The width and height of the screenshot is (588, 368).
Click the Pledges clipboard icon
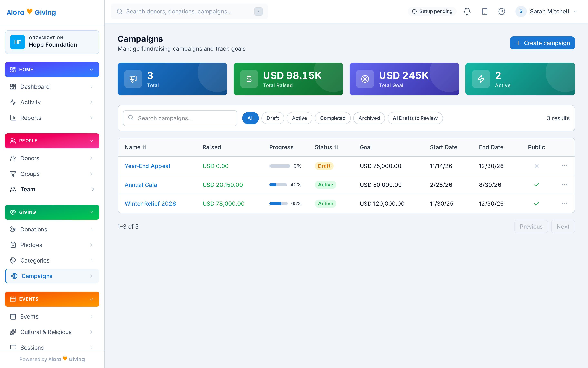[x=13, y=245]
